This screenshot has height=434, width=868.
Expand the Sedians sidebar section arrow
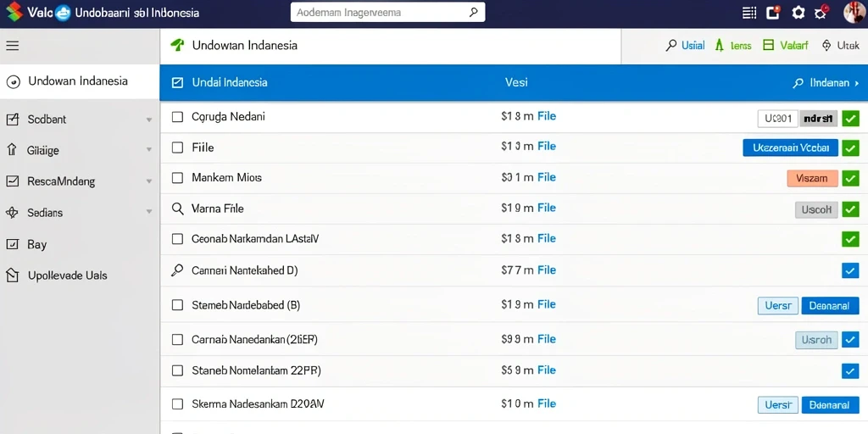149,212
